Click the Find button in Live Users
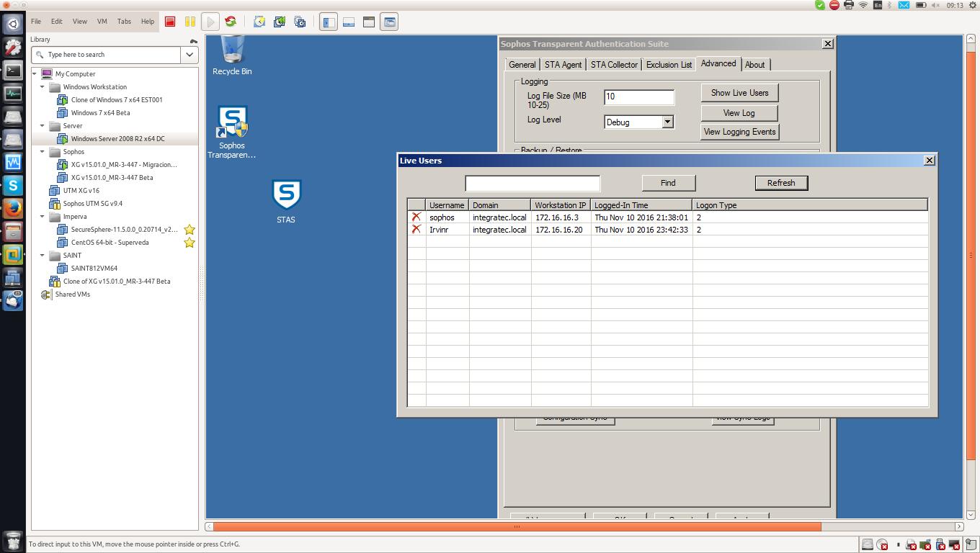This screenshot has height=553, width=980. pyautogui.click(x=668, y=183)
